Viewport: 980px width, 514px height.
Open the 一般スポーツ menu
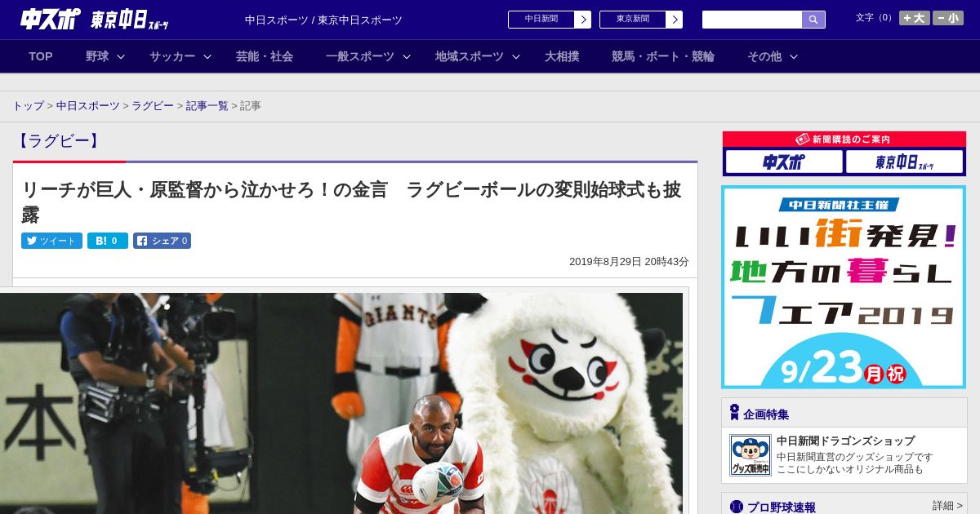pyautogui.click(x=360, y=56)
